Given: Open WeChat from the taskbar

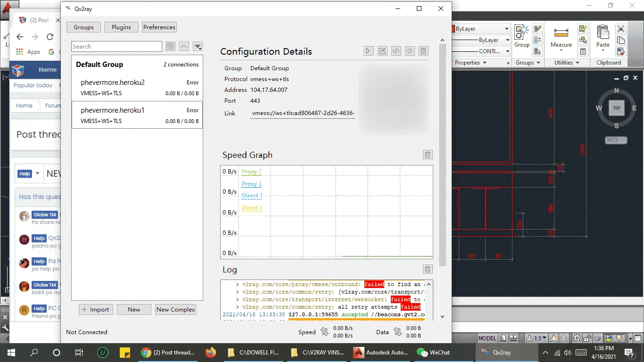Looking at the screenshot, I should tap(434, 352).
